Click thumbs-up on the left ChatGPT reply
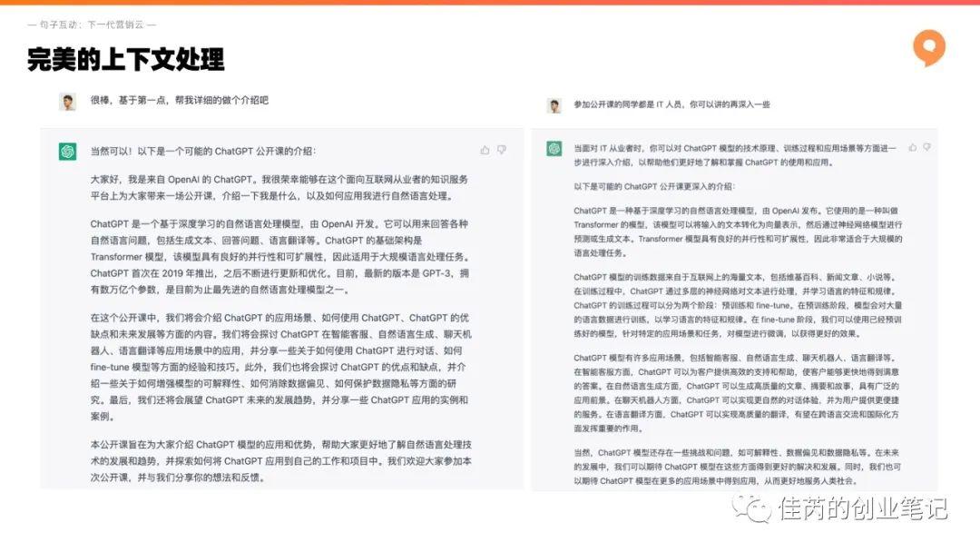 [485, 150]
